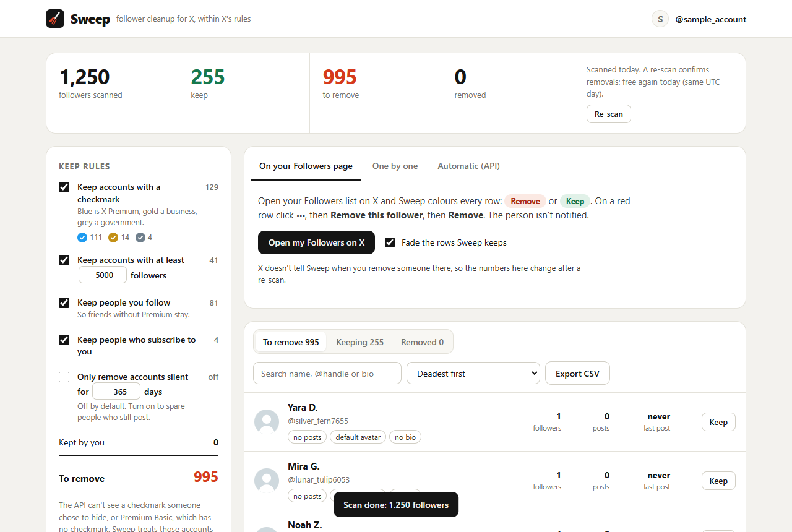The width and height of the screenshot is (792, 532).
Task: Click Mira G.'s default avatar
Action: coord(267,481)
